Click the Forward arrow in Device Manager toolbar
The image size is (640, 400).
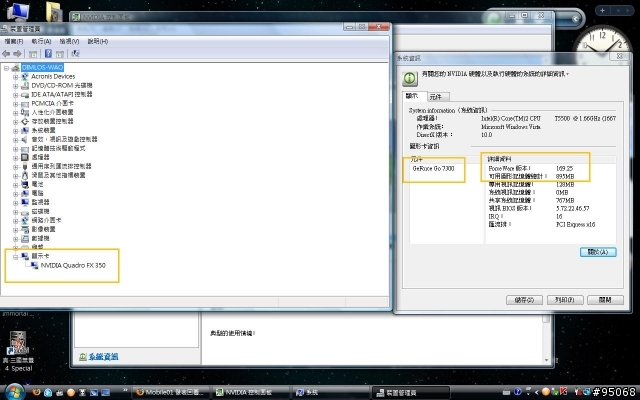point(17,53)
